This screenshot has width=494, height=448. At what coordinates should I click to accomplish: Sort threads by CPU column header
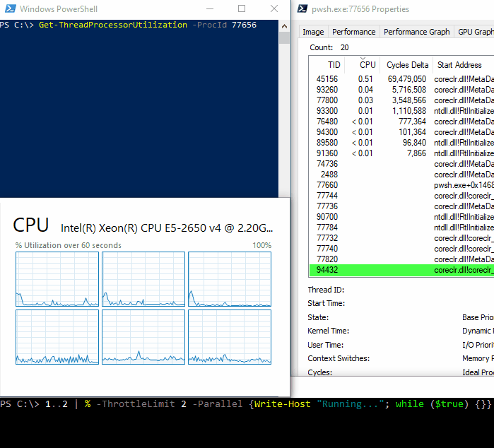pyautogui.click(x=363, y=65)
